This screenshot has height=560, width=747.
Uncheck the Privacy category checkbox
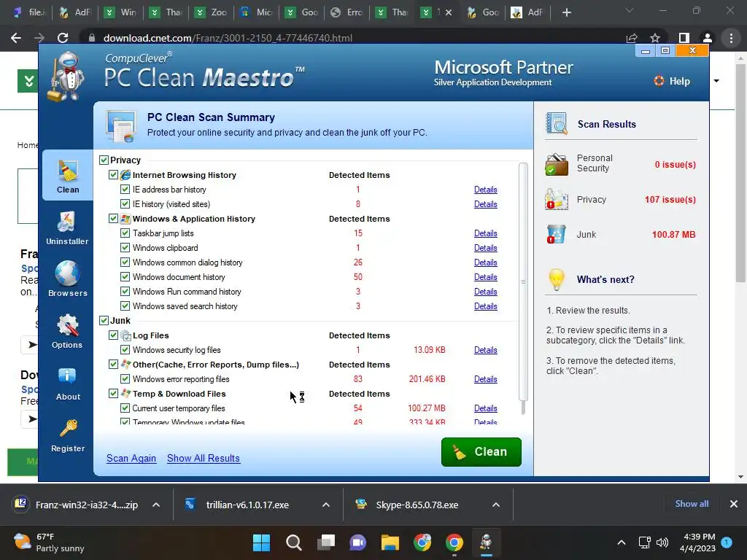[104, 160]
